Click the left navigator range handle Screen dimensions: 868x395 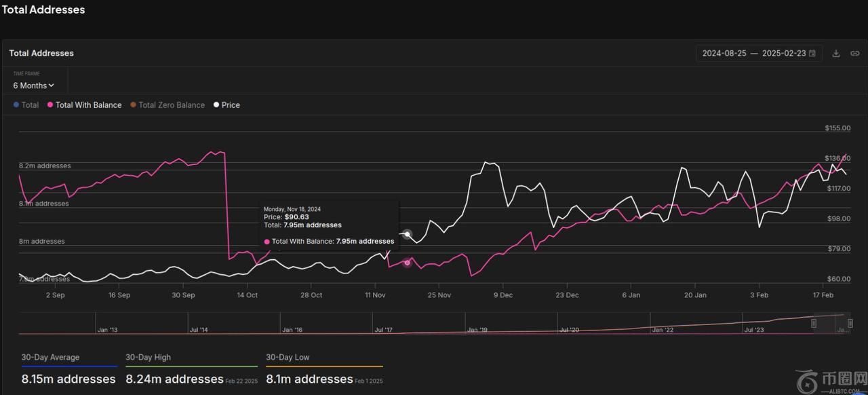click(x=814, y=324)
